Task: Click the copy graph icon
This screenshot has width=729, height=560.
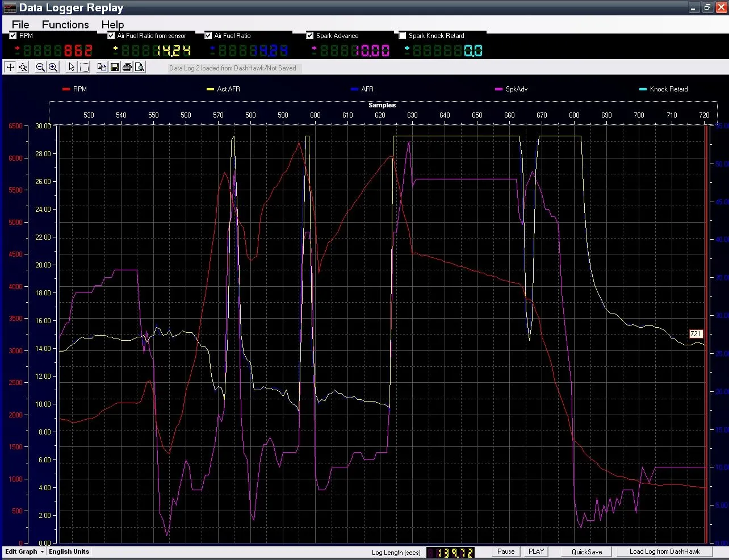Action: (x=102, y=67)
